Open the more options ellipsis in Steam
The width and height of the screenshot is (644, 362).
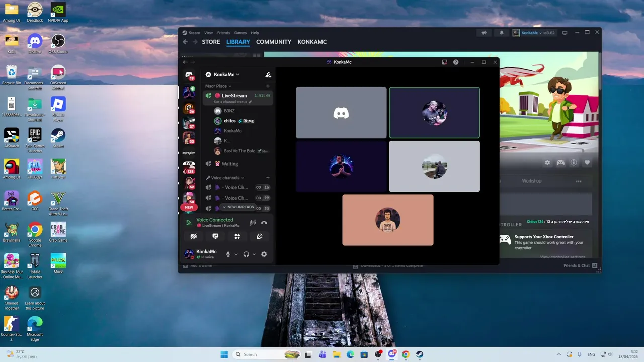pos(579,182)
